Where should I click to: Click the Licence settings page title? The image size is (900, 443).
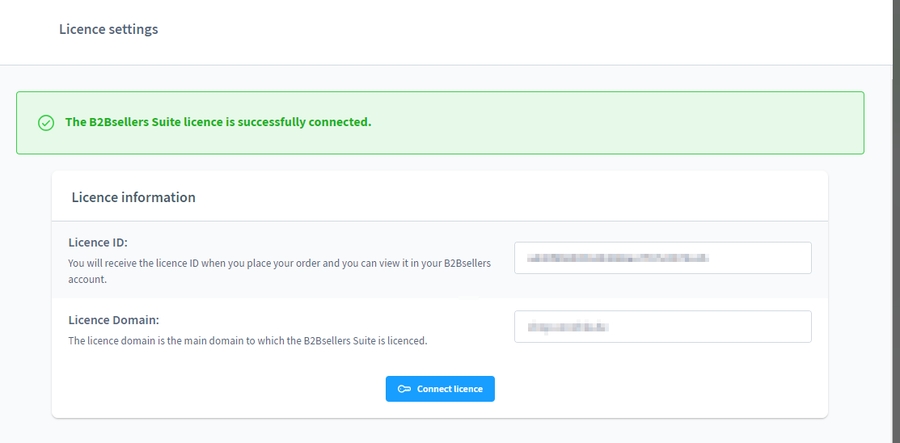point(108,29)
